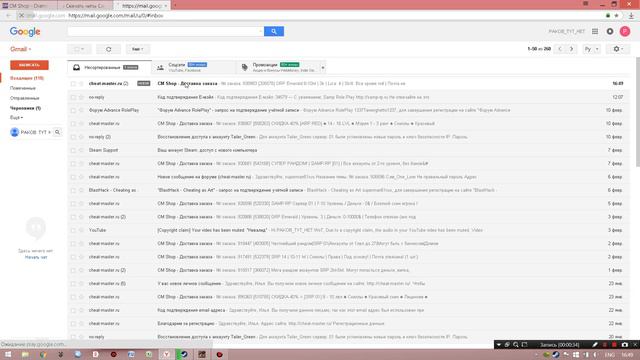Viewport: 640px width, 360px height.
Task: Open search options dropdown arrow
Action: 260,31
